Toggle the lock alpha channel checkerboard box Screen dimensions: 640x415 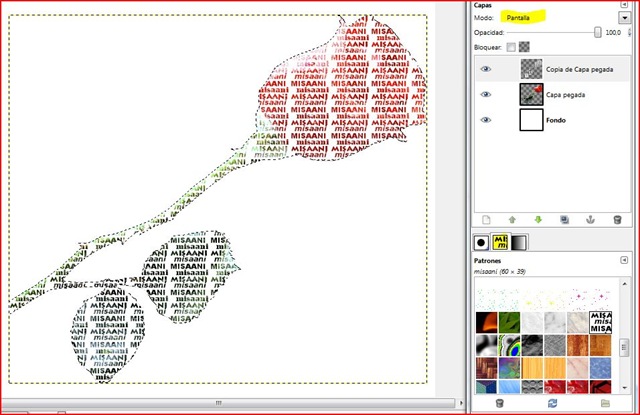tap(524, 47)
